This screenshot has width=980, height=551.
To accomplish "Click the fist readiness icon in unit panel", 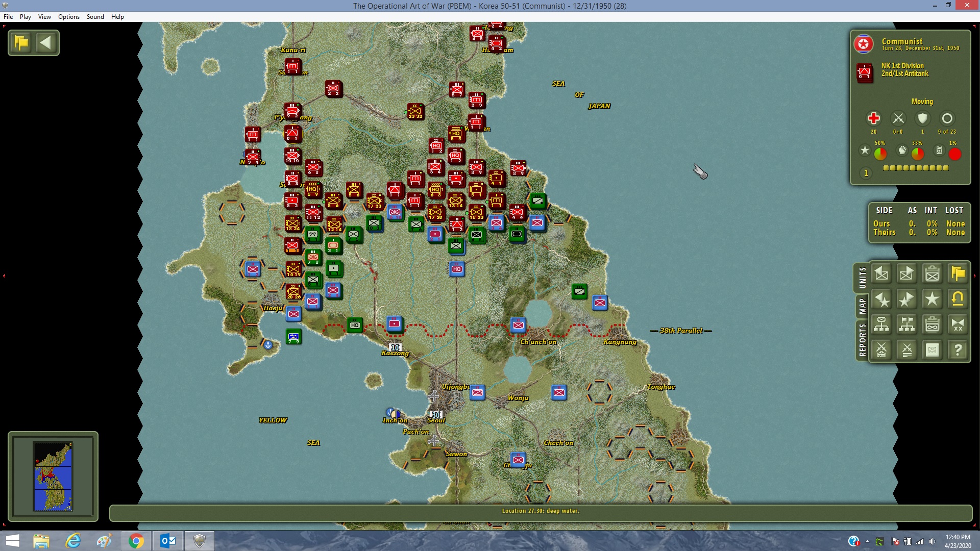I will 902,151.
